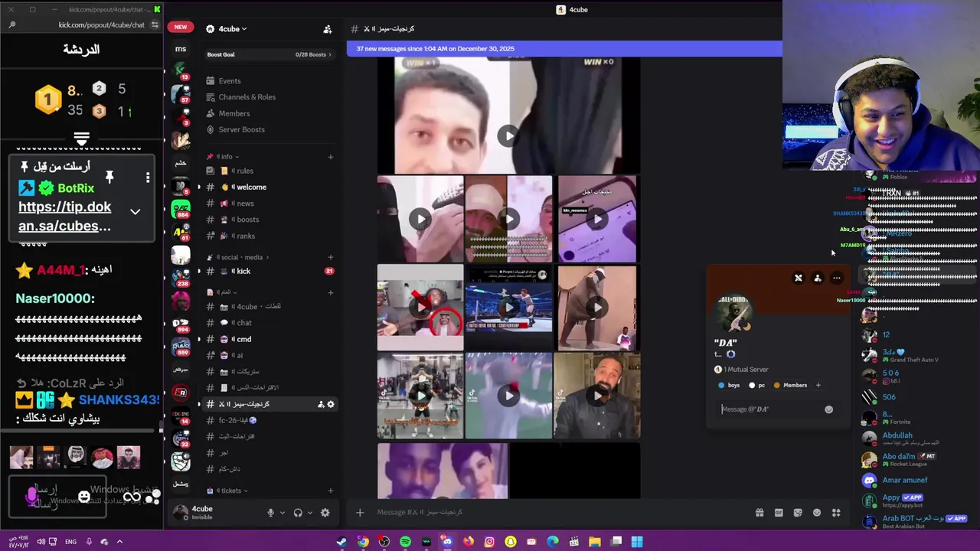Open the boosts channel
This screenshot has height=551, width=980.
pyautogui.click(x=270, y=220)
